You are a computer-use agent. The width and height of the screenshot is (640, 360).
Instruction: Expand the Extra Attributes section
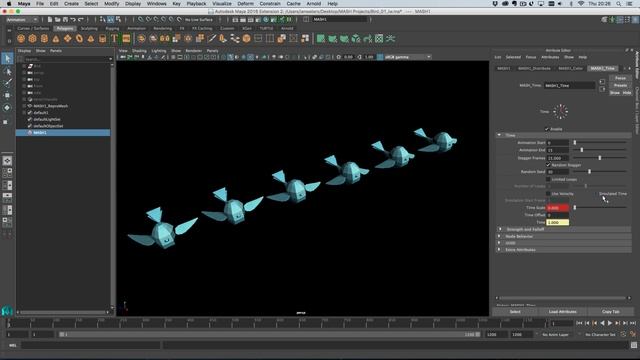tap(499, 249)
